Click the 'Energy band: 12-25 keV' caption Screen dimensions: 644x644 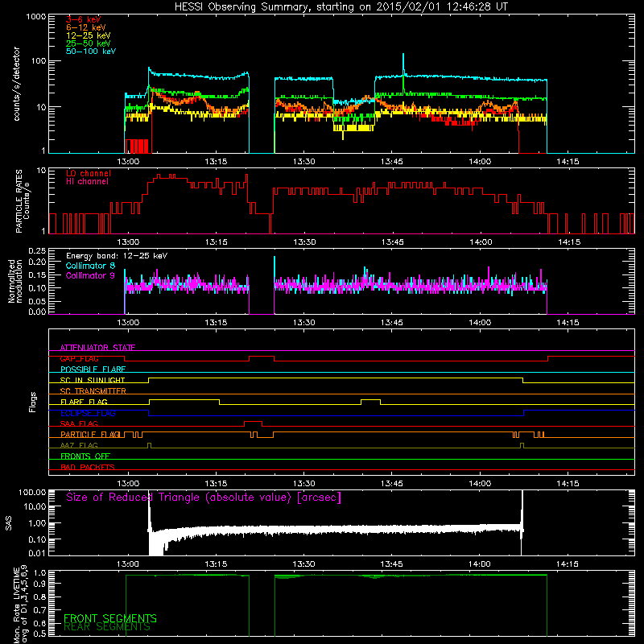[117, 256]
